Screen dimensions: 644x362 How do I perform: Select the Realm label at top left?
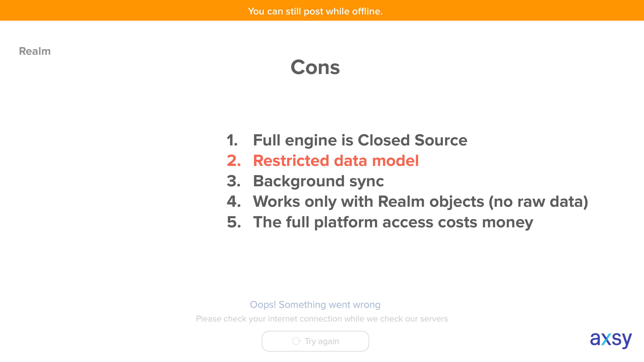pos(35,51)
